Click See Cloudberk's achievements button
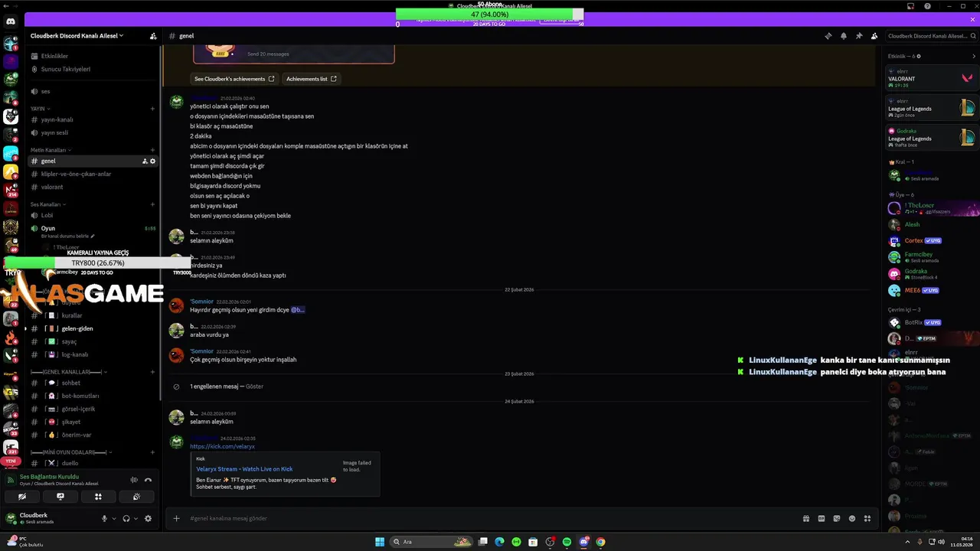Screen dimensions: 980x551 234,79
